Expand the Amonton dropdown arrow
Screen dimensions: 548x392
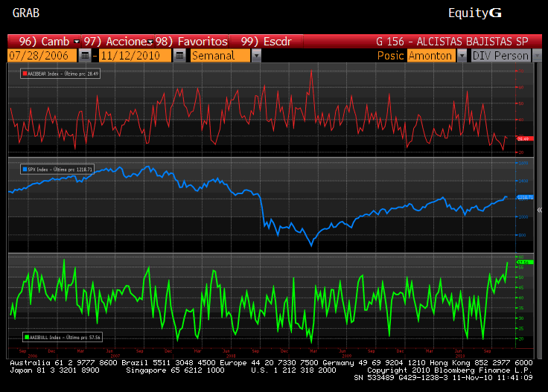click(x=462, y=56)
